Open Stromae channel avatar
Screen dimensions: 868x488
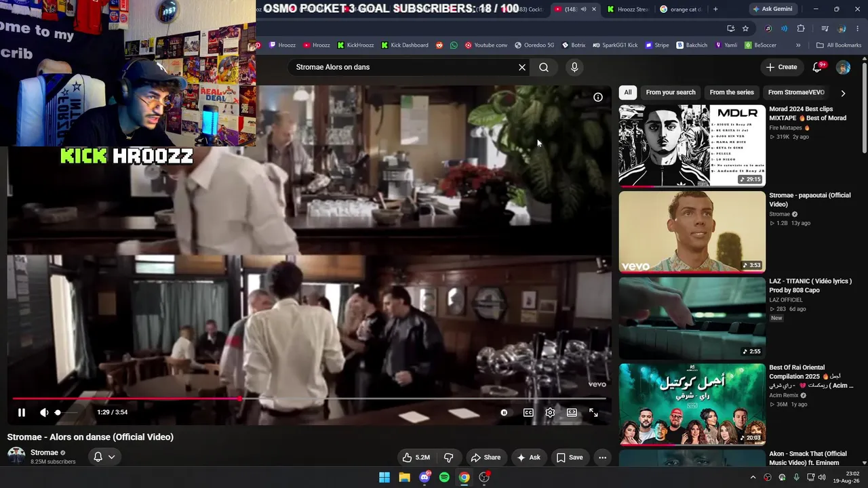tap(16, 456)
